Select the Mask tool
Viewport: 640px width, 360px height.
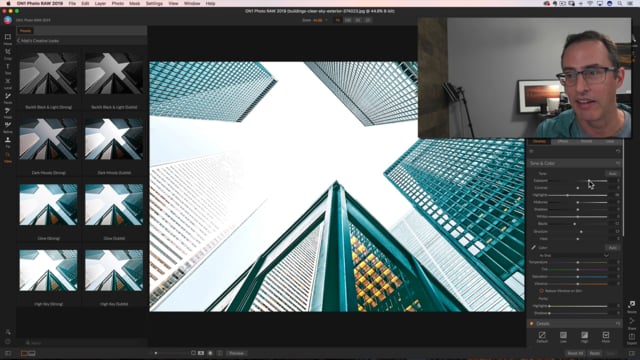point(8,113)
